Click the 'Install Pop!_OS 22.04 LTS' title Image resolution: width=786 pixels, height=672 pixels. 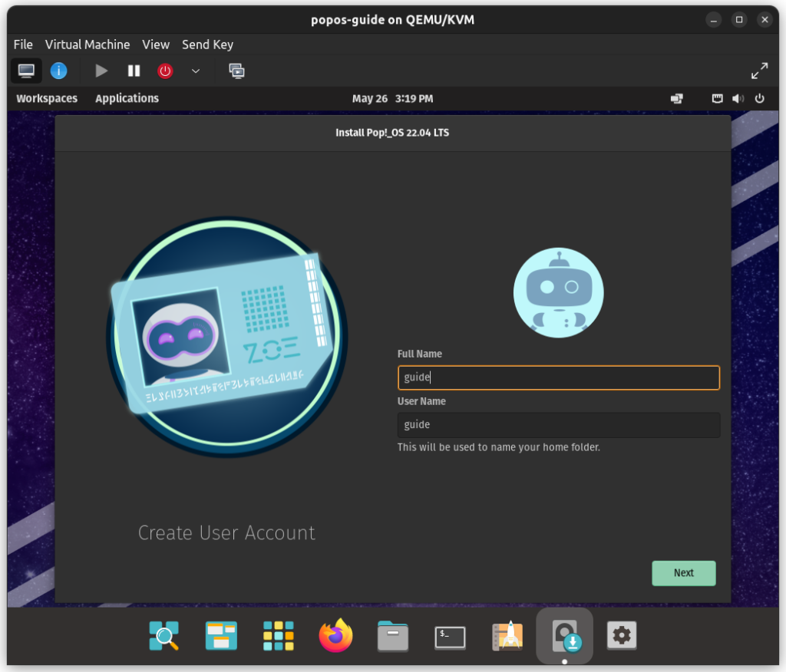click(392, 133)
